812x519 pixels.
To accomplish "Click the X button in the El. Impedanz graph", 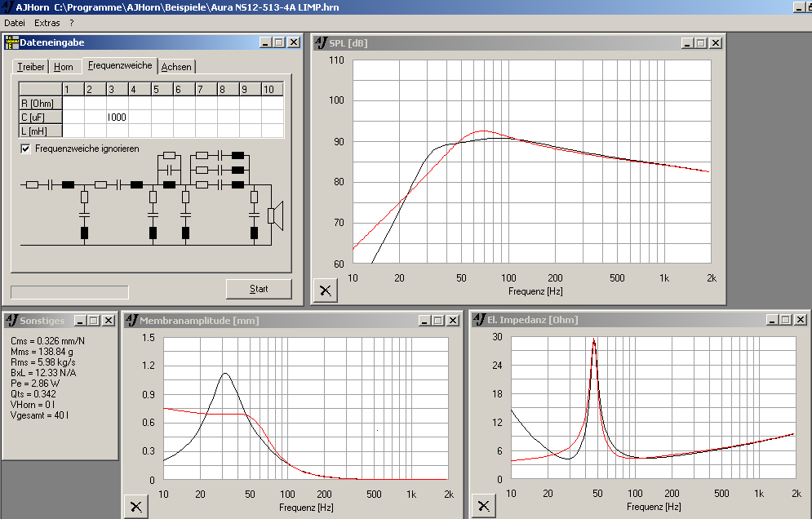I will point(483,506).
